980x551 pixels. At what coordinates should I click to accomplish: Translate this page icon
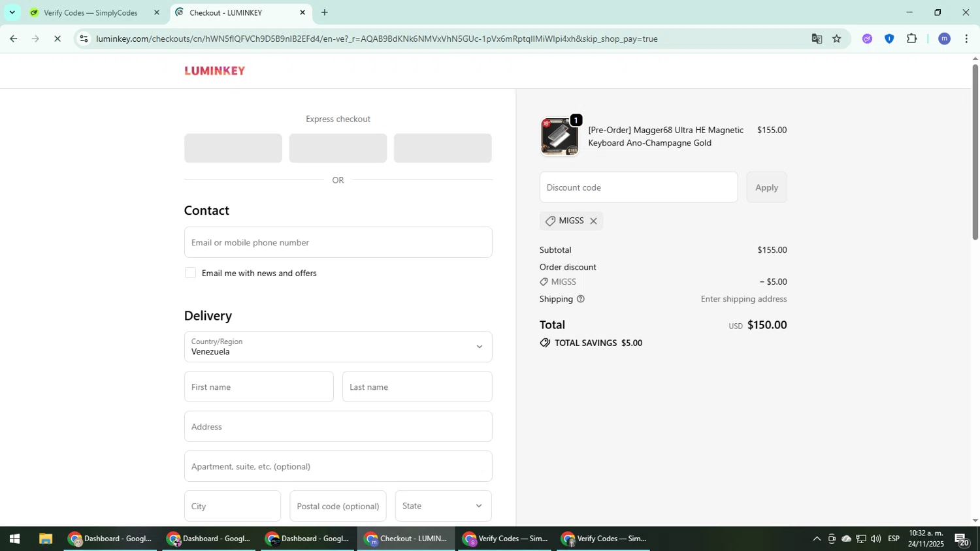pos(817,39)
